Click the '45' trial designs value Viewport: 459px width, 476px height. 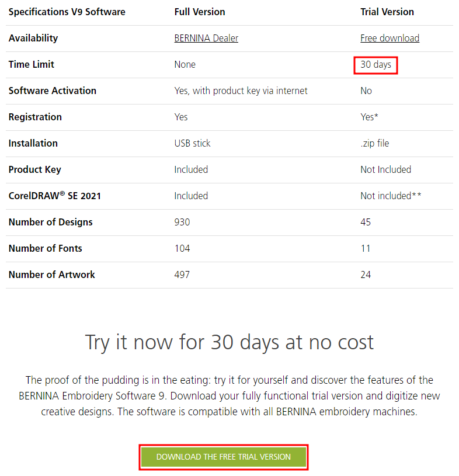366,222
